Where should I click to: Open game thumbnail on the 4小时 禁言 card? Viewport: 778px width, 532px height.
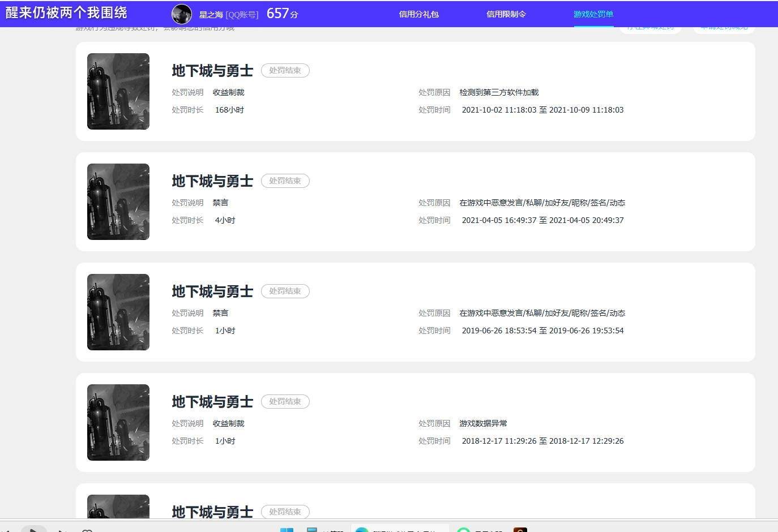coord(118,201)
